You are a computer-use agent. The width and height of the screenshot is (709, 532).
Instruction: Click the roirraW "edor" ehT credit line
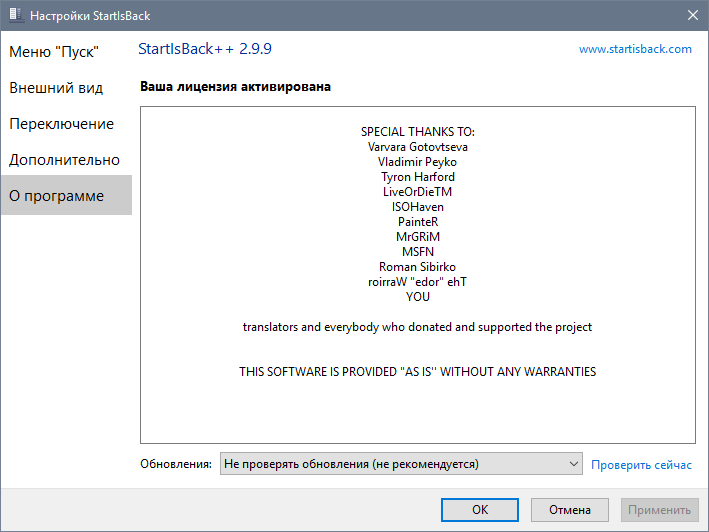pyautogui.click(x=417, y=282)
